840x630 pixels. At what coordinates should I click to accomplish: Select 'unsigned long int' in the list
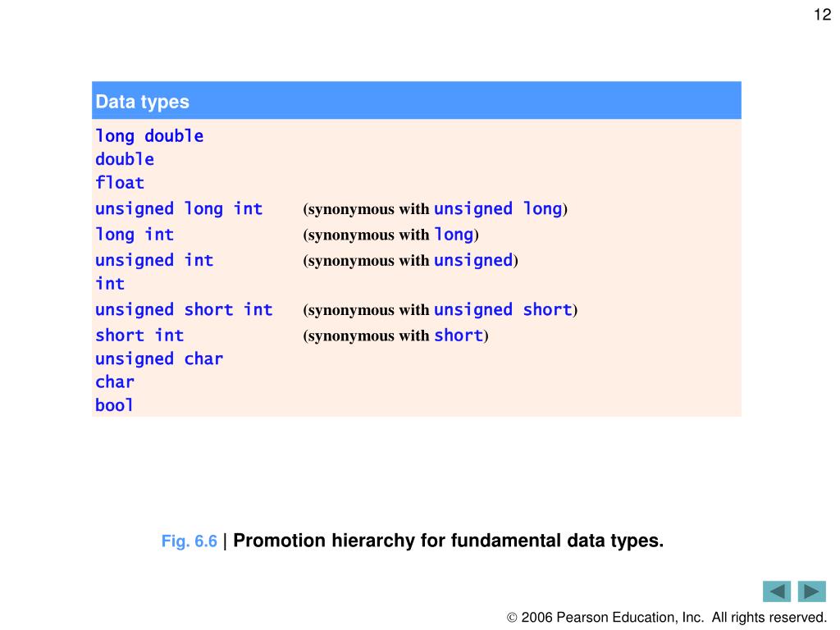pos(179,208)
